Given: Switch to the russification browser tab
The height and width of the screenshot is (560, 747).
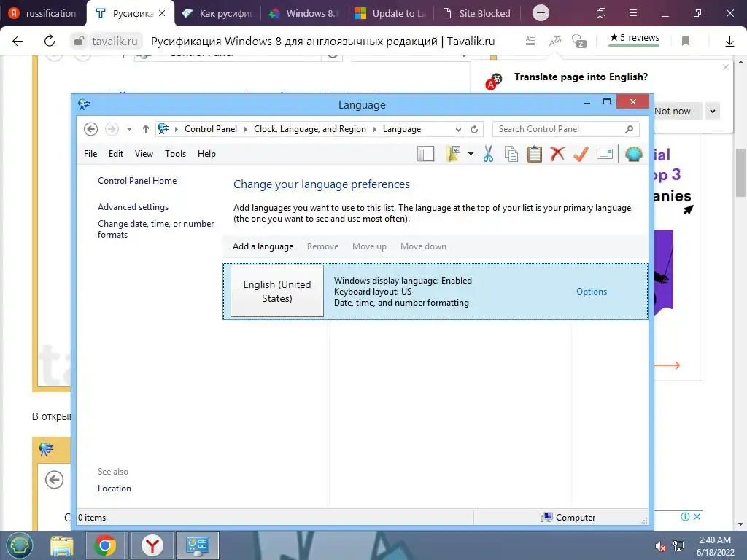Looking at the screenshot, I should (43, 13).
